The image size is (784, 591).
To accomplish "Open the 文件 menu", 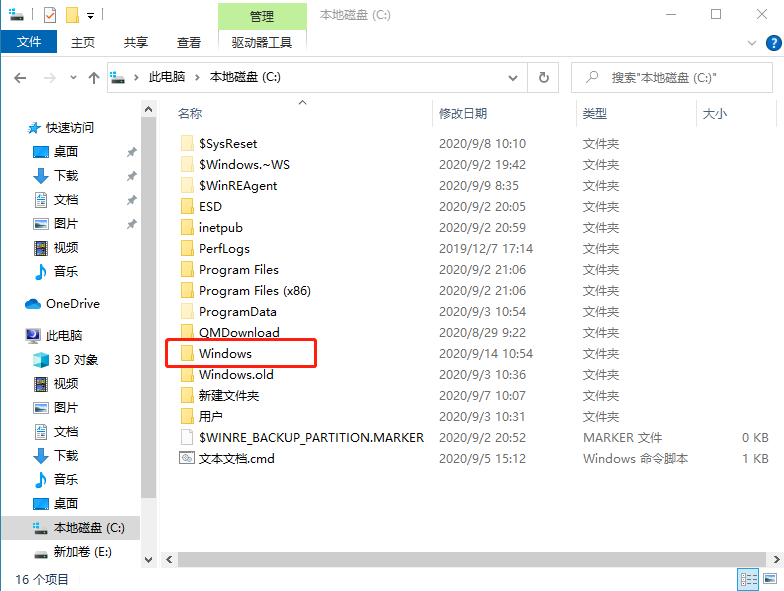I will pyautogui.click(x=29, y=42).
